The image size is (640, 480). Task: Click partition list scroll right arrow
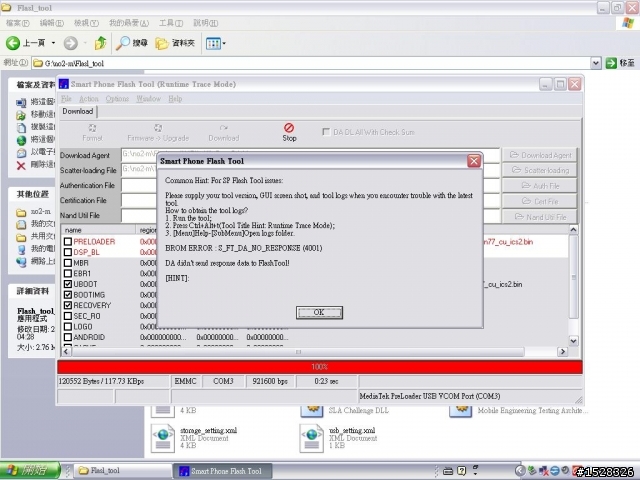(x=562, y=351)
